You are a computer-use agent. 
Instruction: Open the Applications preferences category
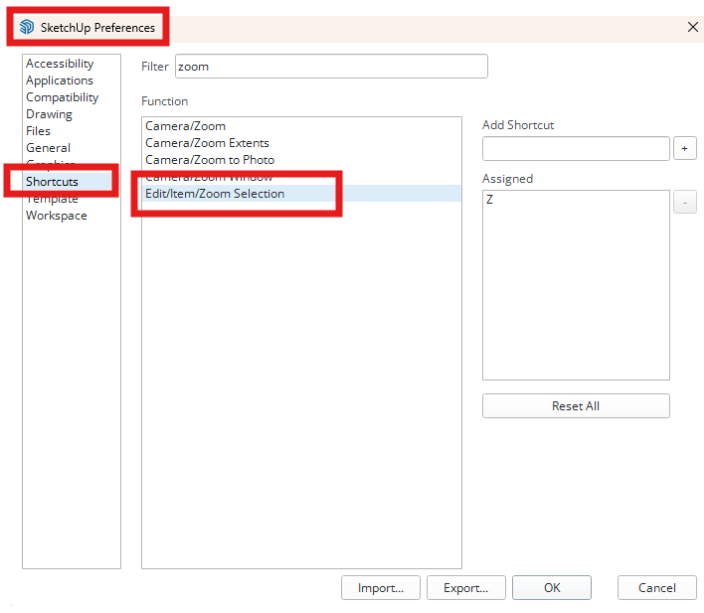[59, 80]
